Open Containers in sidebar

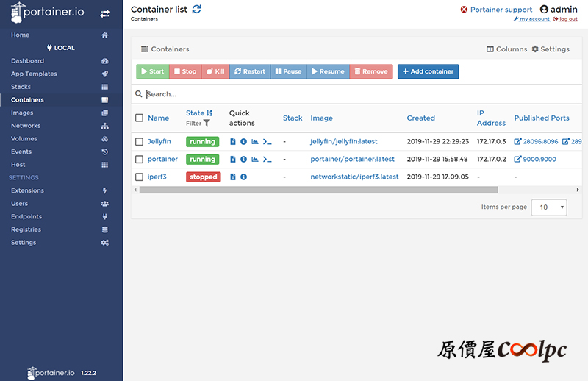pyautogui.click(x=62, y=100)
